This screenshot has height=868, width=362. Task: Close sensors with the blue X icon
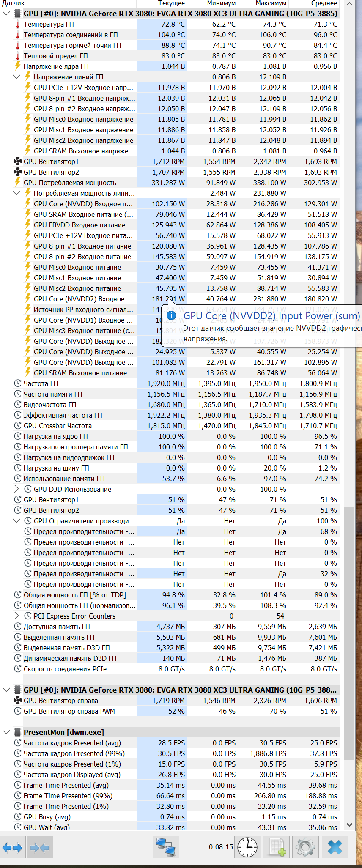pos(335,847)
